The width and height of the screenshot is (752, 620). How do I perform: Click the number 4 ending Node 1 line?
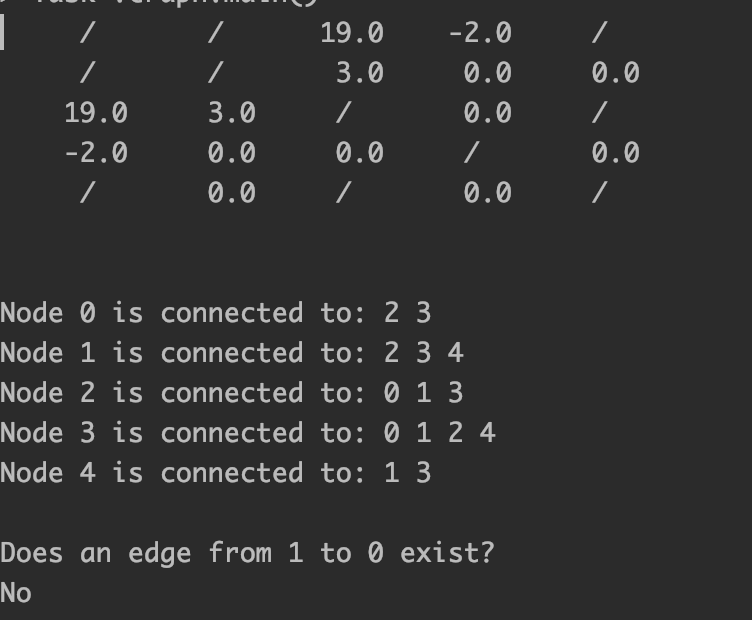point(456,353)
